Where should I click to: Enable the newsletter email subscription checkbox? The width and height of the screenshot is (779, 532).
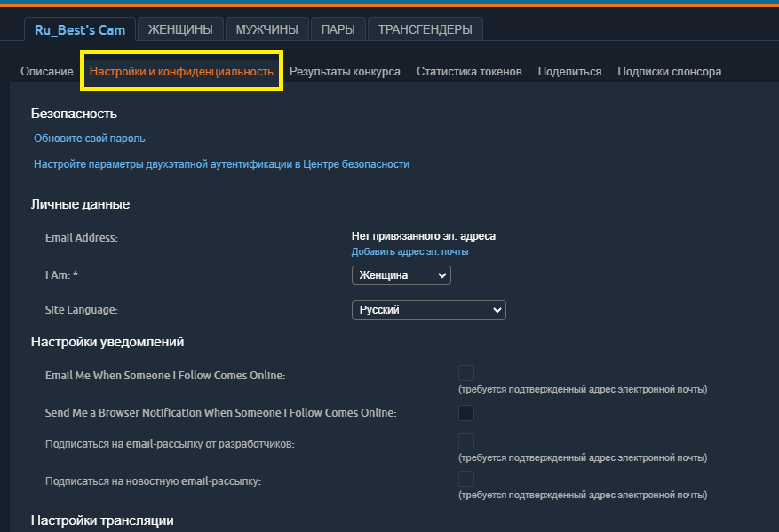pos(465,478)
